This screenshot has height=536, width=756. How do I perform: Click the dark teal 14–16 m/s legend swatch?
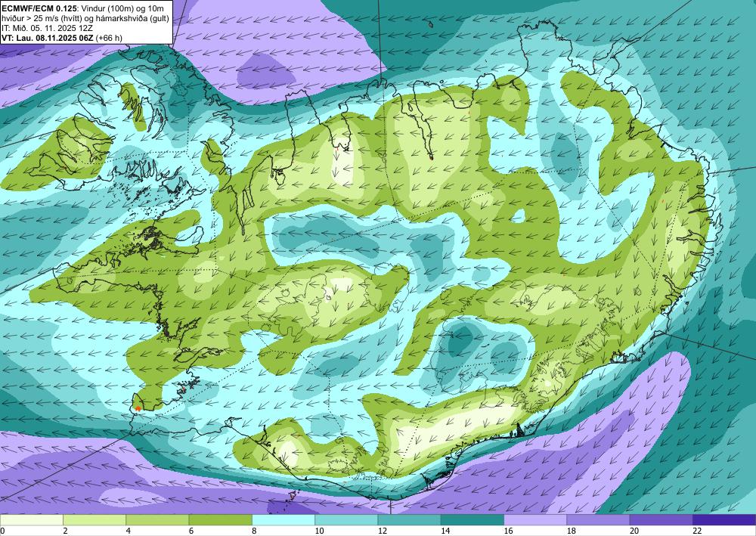click(x=472, y=520)
